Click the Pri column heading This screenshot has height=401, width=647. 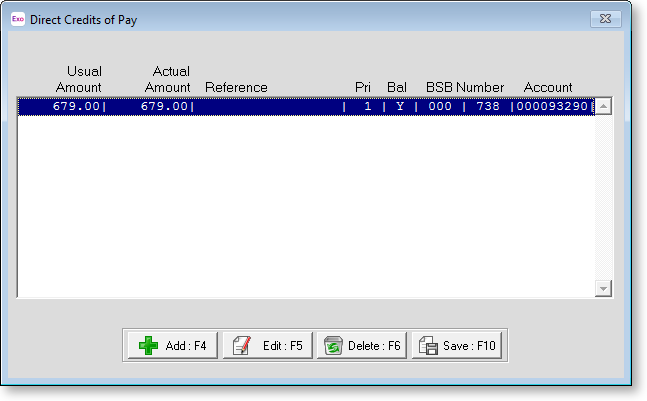click(362, 88)
